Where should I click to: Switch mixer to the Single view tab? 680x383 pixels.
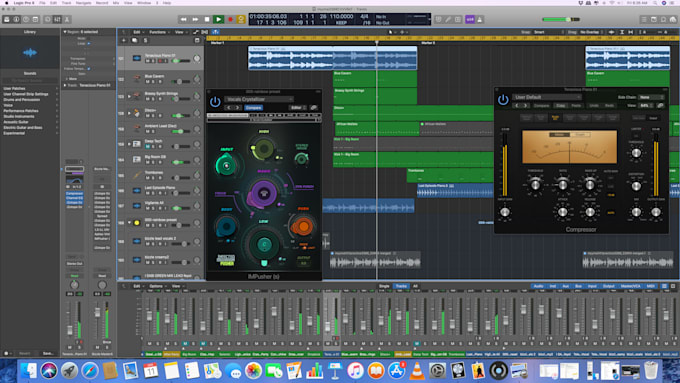click(384, 286)
